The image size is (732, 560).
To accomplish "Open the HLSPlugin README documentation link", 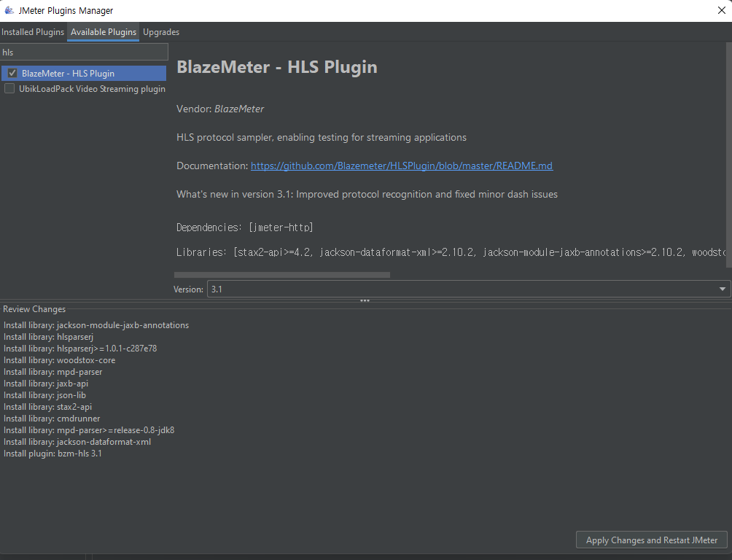I will 402,166.
